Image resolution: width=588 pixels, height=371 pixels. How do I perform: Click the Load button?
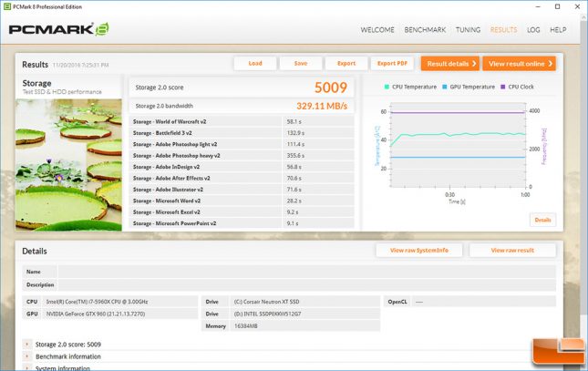click(255, 64)
